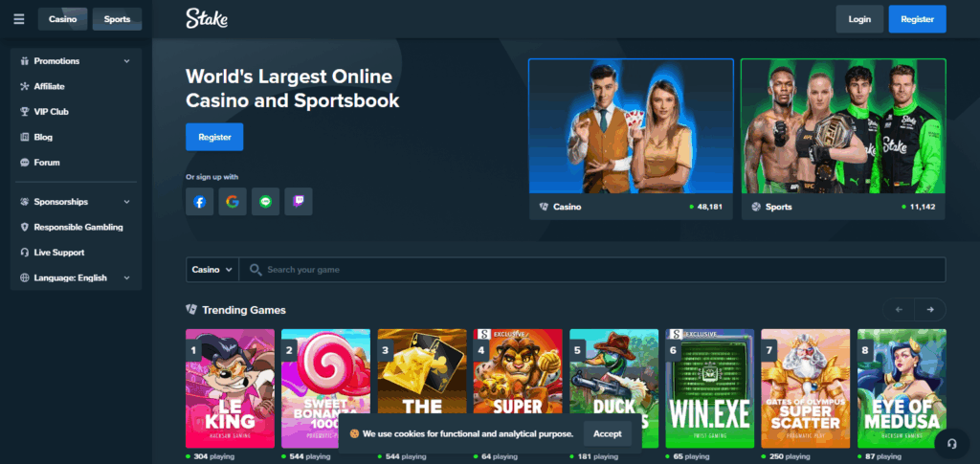Switch to the Casino tab in header
The height and width of the screenshot is (464, 980).
[x=62, y=19]
